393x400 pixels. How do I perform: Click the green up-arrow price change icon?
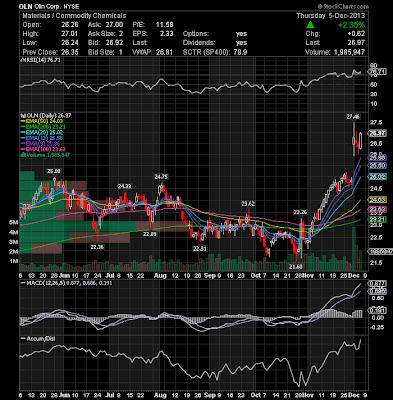point(310,24)
